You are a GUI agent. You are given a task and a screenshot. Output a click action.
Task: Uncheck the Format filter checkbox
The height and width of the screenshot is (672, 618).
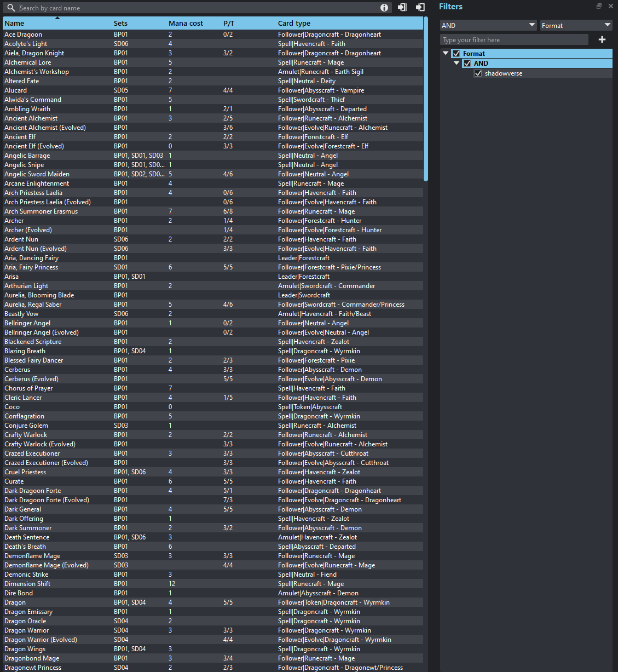pos(456,54)
